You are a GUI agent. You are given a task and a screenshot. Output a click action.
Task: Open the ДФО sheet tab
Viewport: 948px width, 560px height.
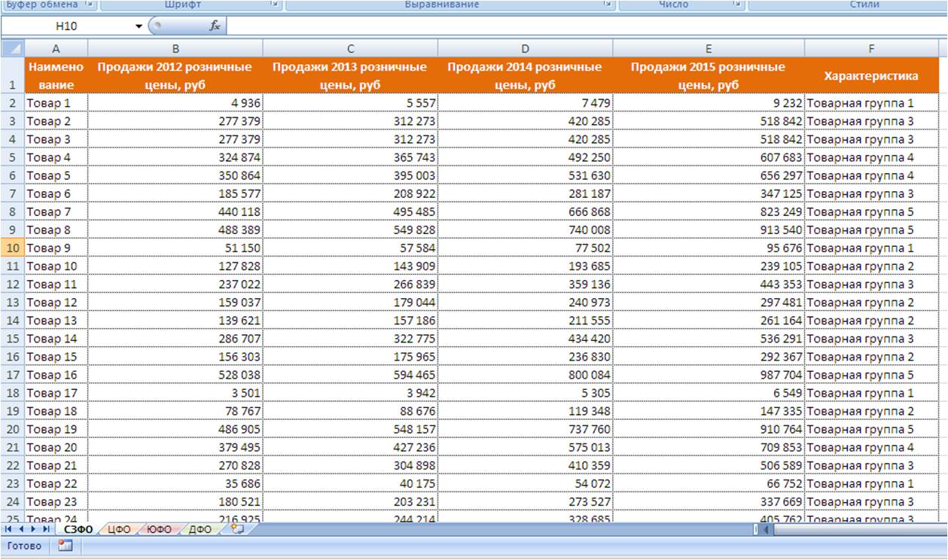200,529
